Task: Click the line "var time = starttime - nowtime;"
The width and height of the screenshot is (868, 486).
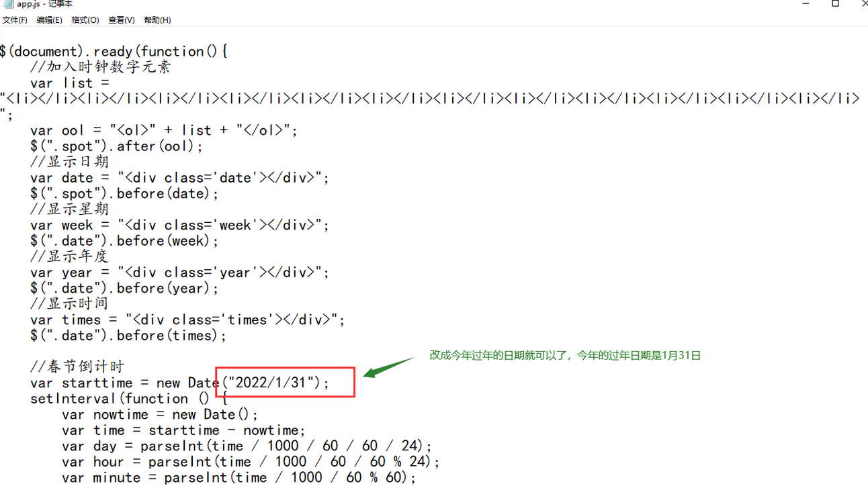Action: (x=183, y=430)
